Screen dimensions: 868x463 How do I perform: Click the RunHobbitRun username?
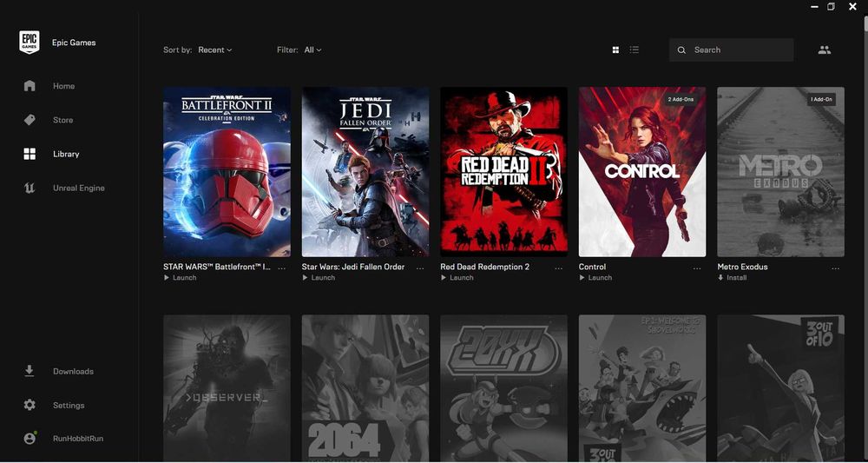(x=78, y=438)
